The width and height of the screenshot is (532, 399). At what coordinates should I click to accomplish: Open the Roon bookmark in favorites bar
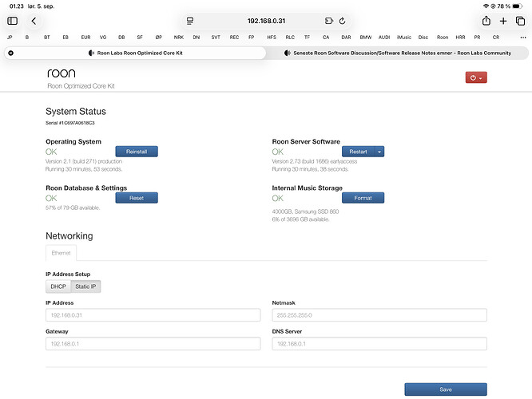click(442, 38)
